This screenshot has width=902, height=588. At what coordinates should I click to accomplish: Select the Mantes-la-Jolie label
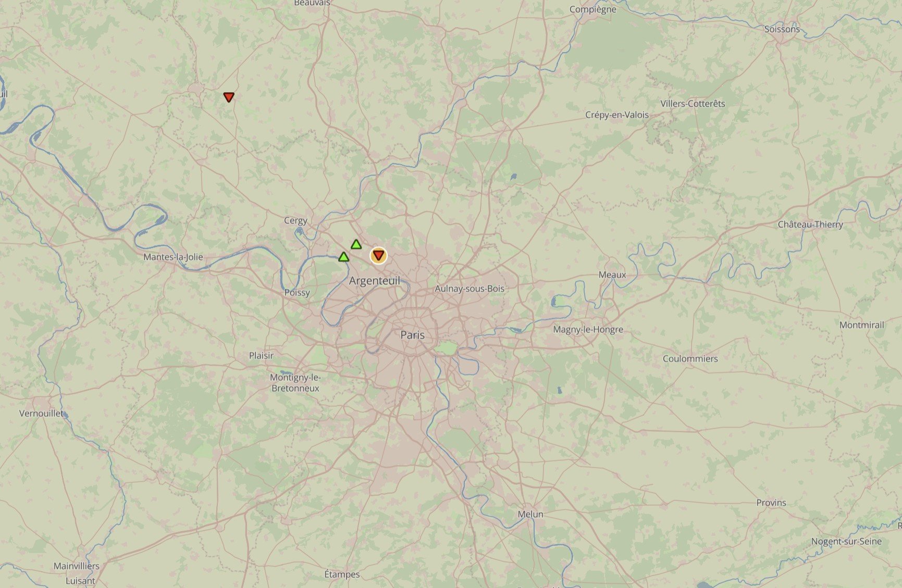pyautogui.click(x=173, y=257)
